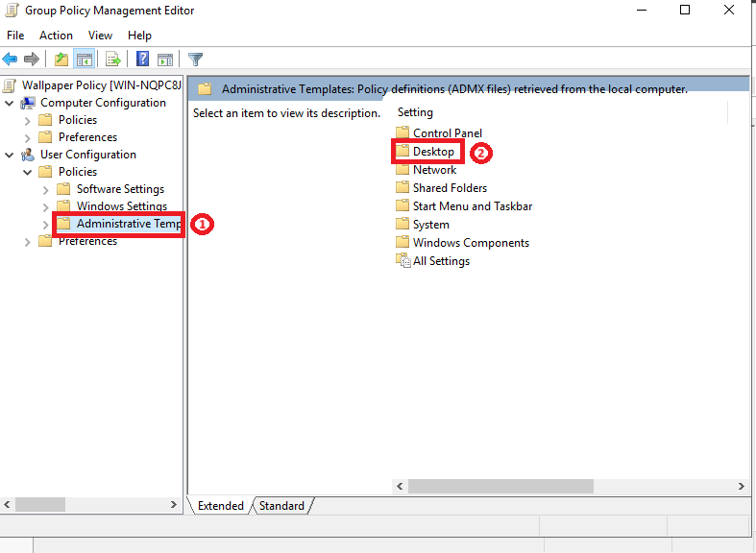Select the Computer Configuration tree label

103,103
